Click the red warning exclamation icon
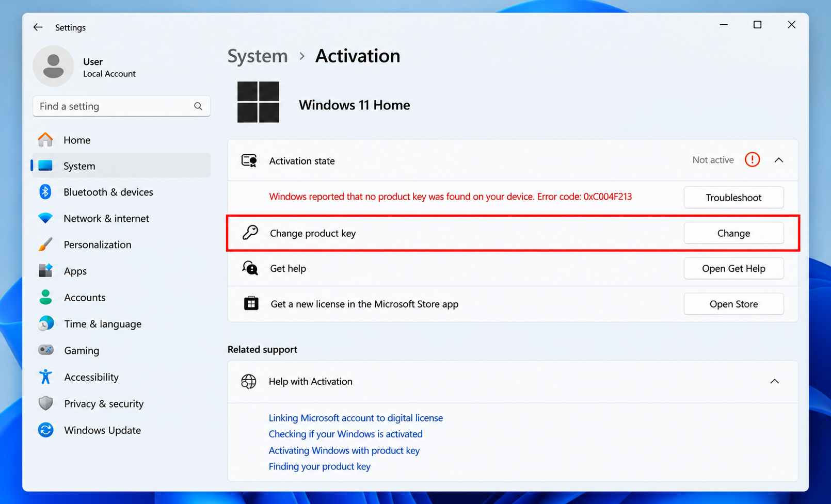Viewport: 831px width, 504px height. point(752,160)
